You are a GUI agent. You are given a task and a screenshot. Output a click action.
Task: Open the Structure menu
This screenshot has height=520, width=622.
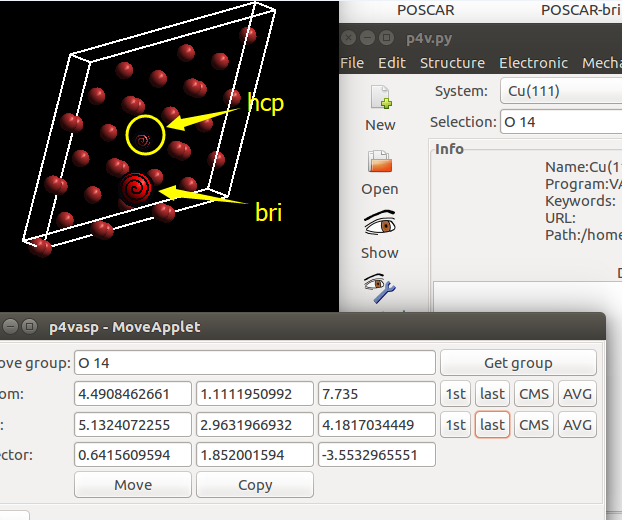452,63
